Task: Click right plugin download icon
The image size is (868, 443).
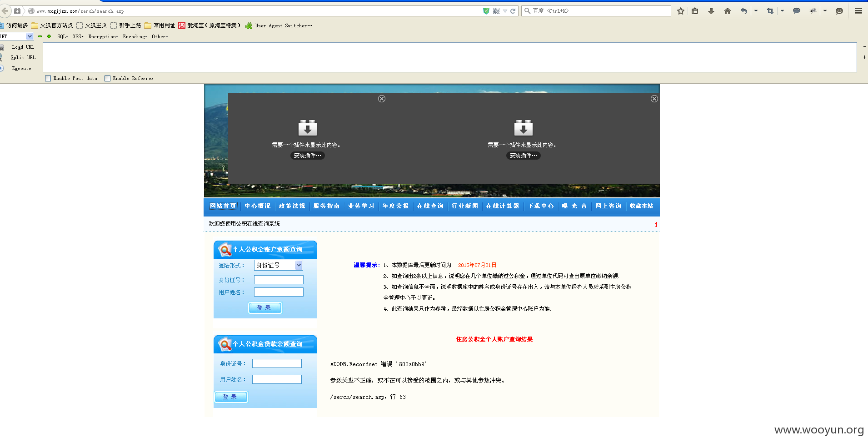Action: click(x=523, y=128)
